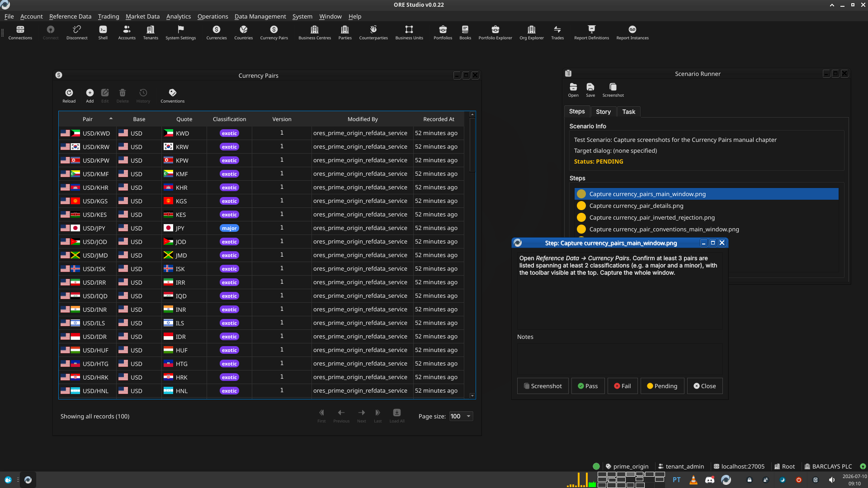Open the Org Explorer icon

tap(532, 33)
